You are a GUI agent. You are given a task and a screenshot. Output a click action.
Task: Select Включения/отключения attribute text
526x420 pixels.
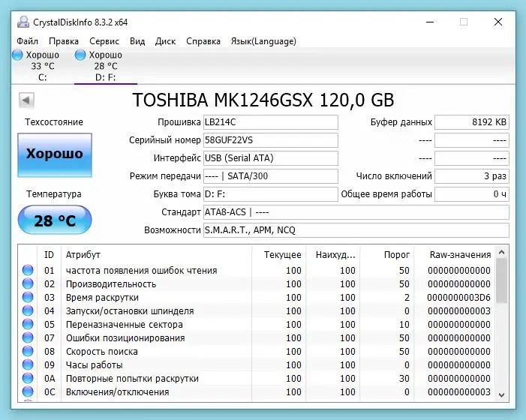pyautogui.click(x=117, y=391)
